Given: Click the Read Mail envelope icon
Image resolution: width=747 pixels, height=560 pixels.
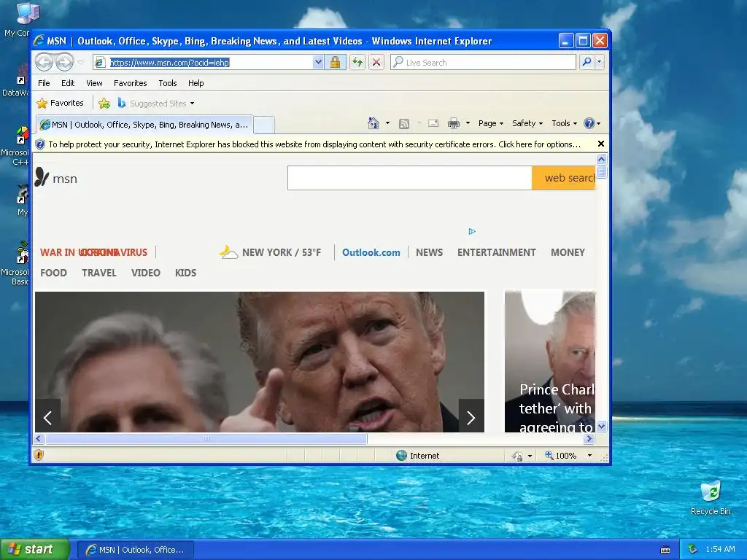Looking at the screenshot, I should click(x=433, y=123).
